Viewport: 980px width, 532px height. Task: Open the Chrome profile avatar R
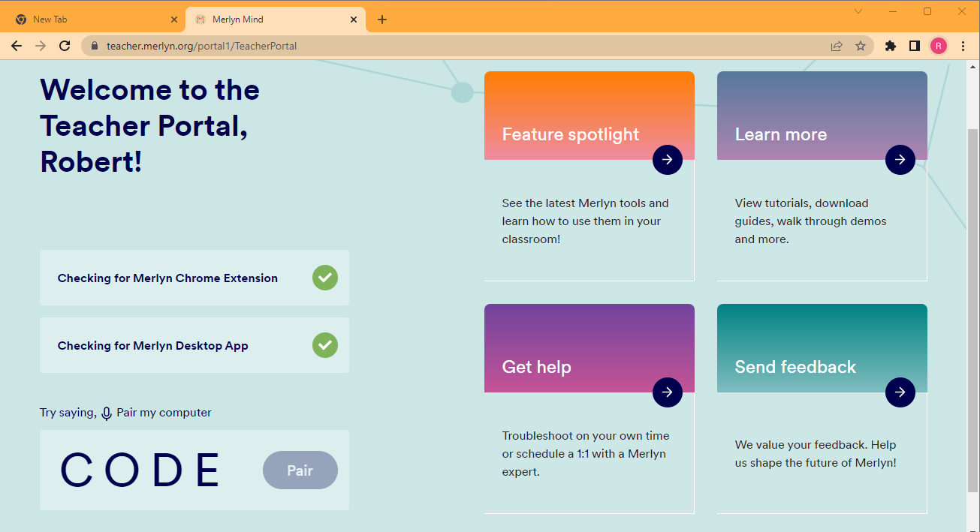click(939, 46)
